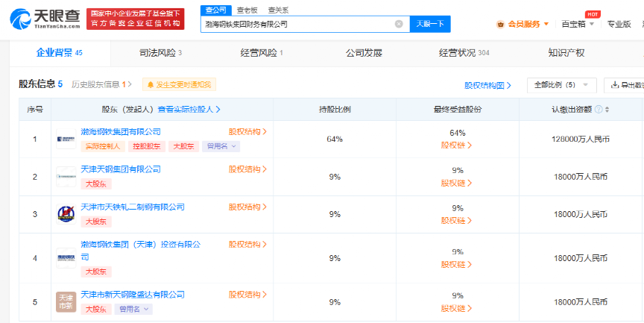Click the bell icon in 发生变更时通知我
Screen dimensions: 644x323
(x=151, y=84)
